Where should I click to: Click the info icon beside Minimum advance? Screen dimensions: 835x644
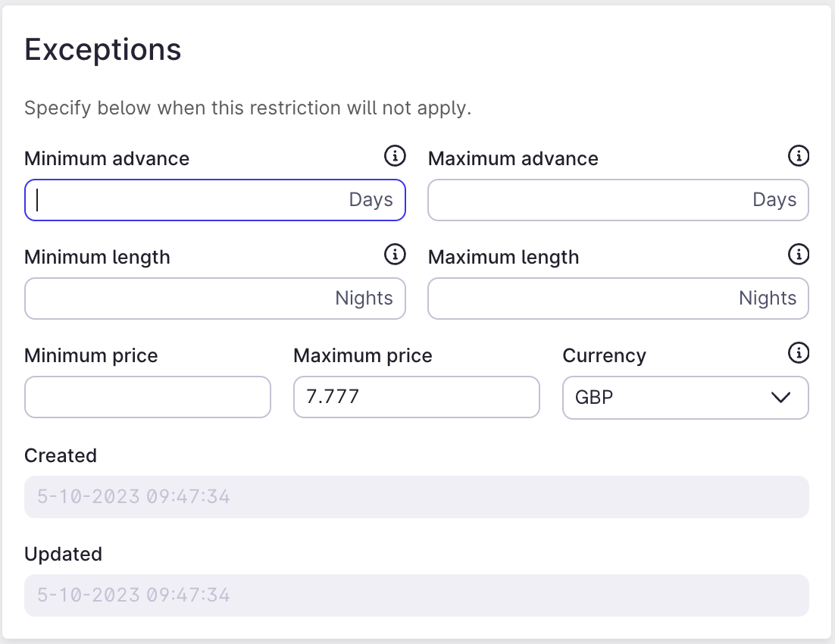click(395, 156)
